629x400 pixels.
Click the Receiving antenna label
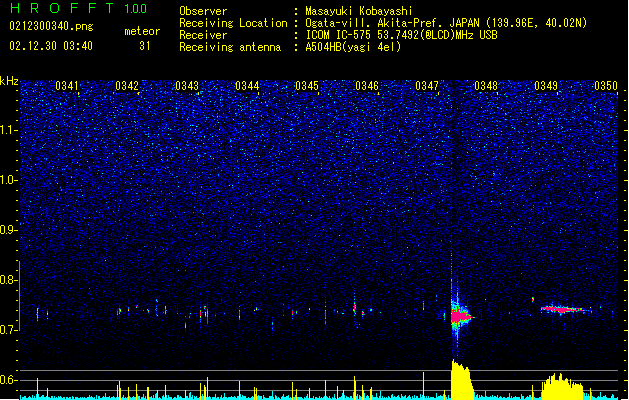[x=230, y=47]
